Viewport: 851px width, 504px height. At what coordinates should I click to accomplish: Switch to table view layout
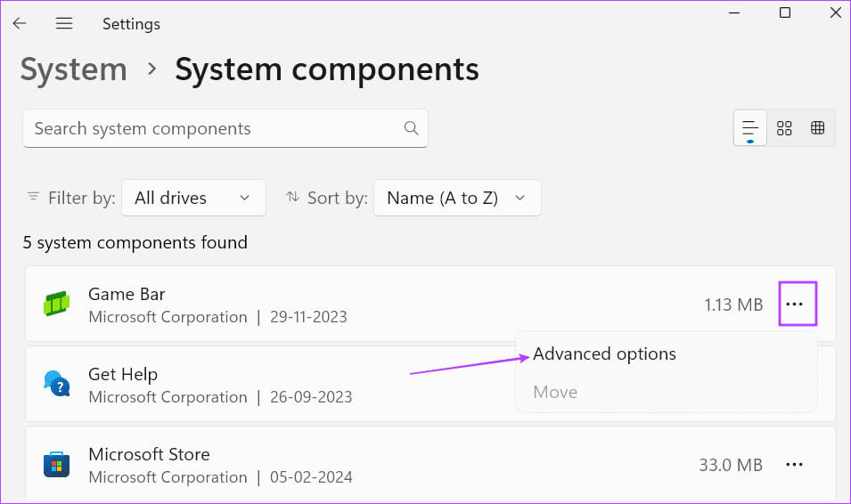click(x=817, y=128)
